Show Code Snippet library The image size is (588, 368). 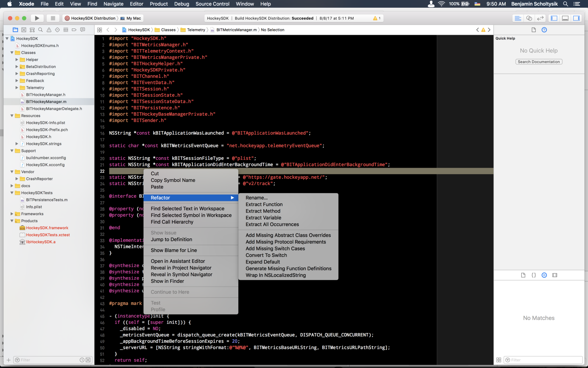click(x=534, y=275)
